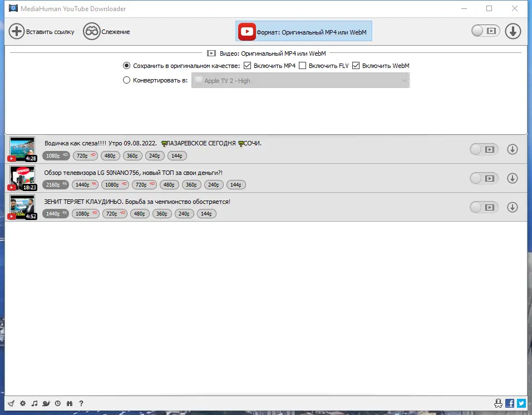Share via the Twitter icon

521,403
